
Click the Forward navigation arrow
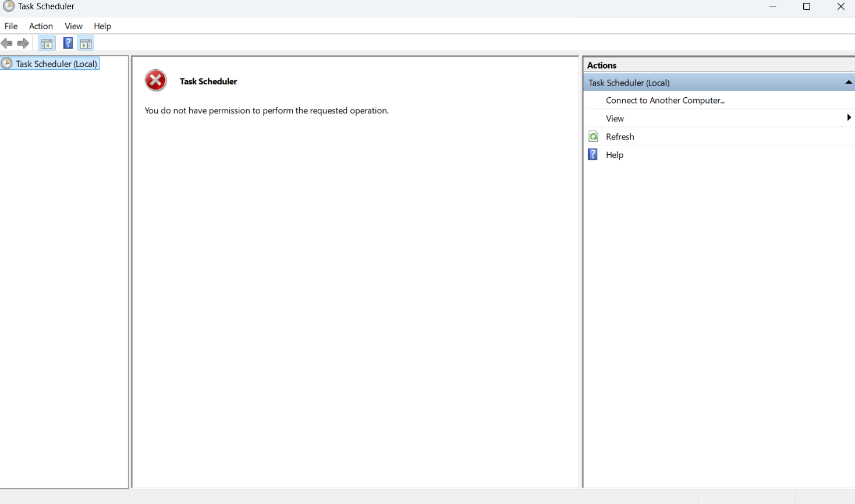(x=23, y=42)
